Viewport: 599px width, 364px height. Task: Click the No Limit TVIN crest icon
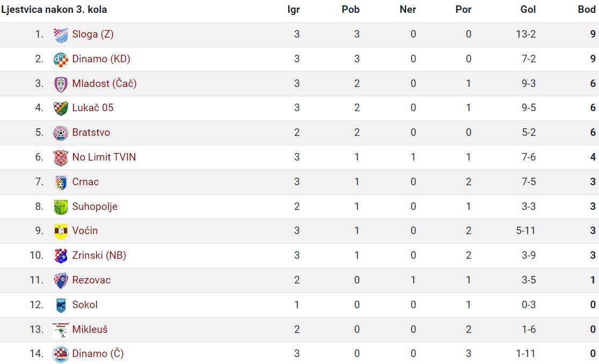61,158
